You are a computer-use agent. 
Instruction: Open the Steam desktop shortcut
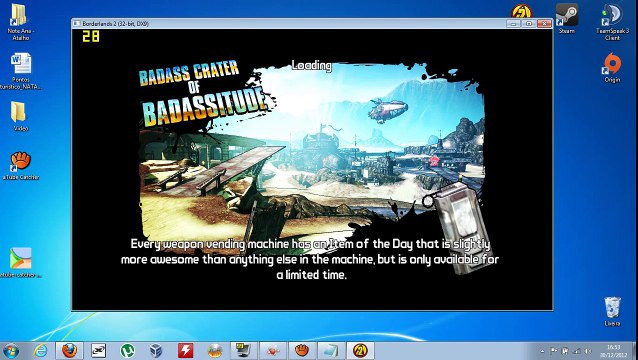[567, 18]
